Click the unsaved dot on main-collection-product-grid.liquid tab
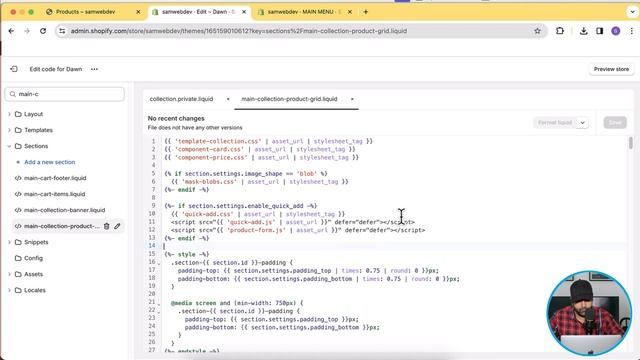 (352, 99)
